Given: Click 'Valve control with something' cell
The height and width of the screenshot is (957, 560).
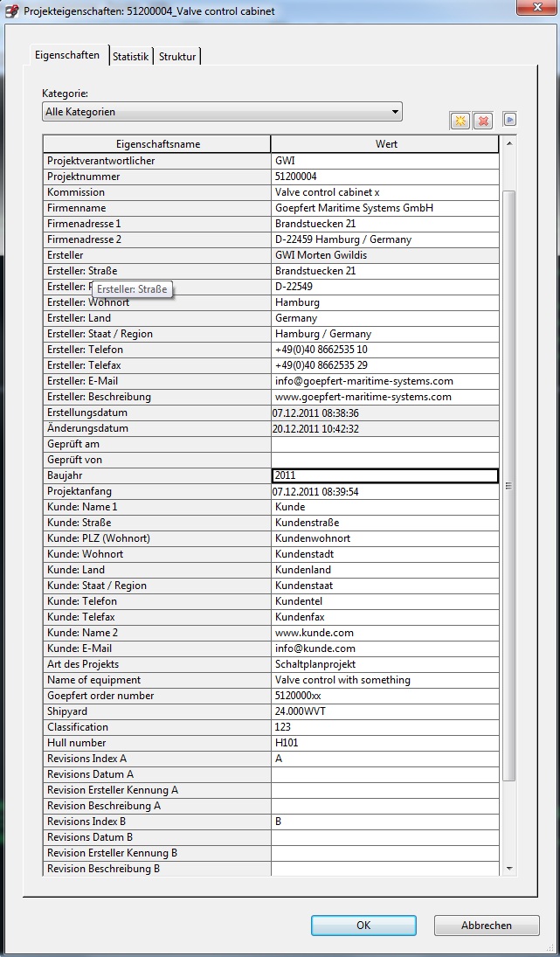Looking at the screenshot, I should (x=385, y=680).
